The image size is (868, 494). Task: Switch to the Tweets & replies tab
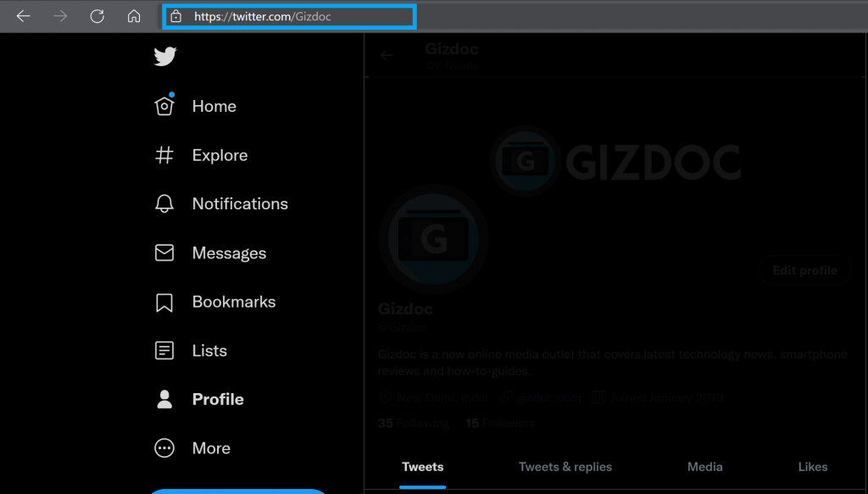tap(565, 467)
